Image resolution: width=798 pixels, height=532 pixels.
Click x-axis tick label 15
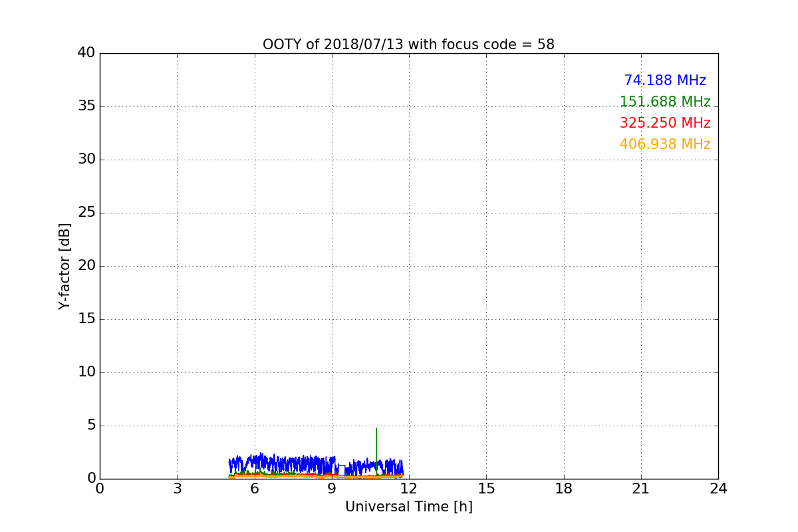coord(486,488)
